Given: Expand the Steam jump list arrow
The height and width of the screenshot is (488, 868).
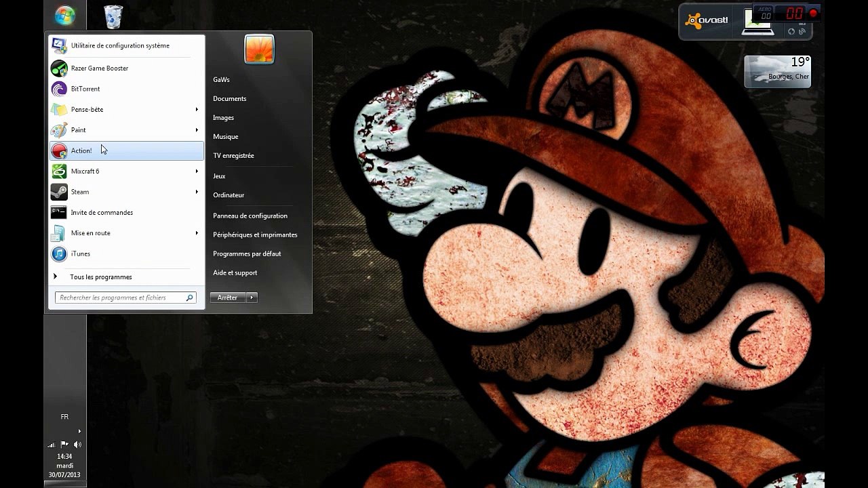Looking at the screenshot, I should click(x=197, y=192).
